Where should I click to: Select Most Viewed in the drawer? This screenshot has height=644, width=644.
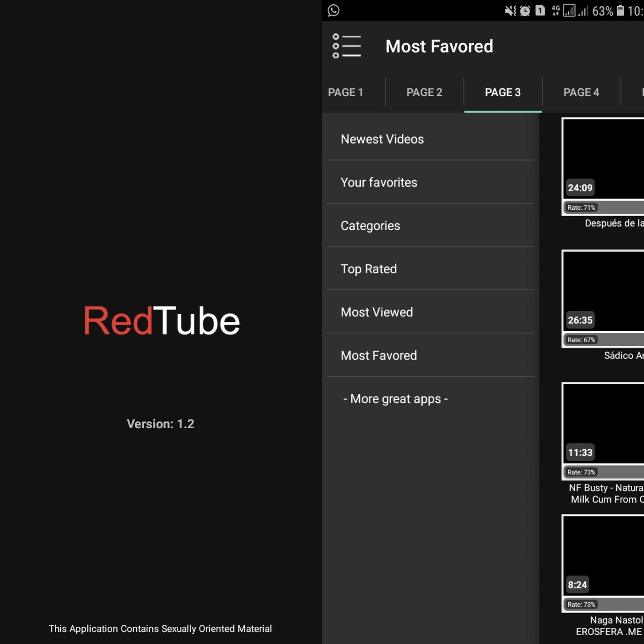tap(431, 312)
